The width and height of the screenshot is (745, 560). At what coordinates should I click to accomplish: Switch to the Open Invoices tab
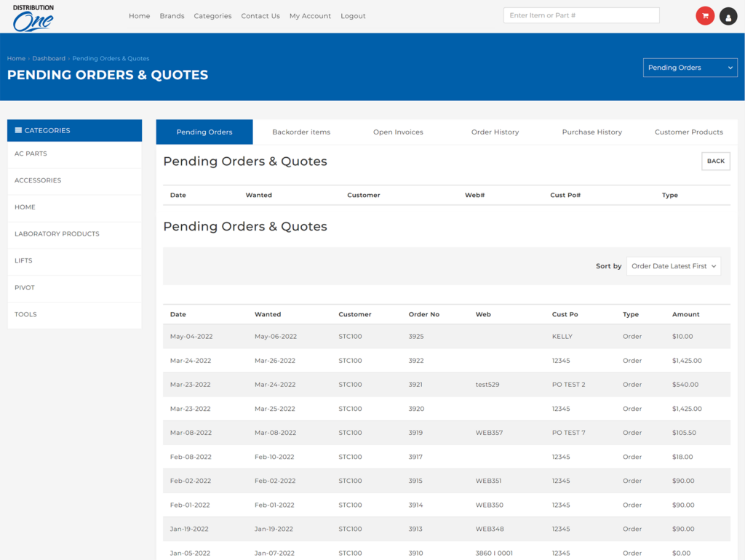click(398, 132)
